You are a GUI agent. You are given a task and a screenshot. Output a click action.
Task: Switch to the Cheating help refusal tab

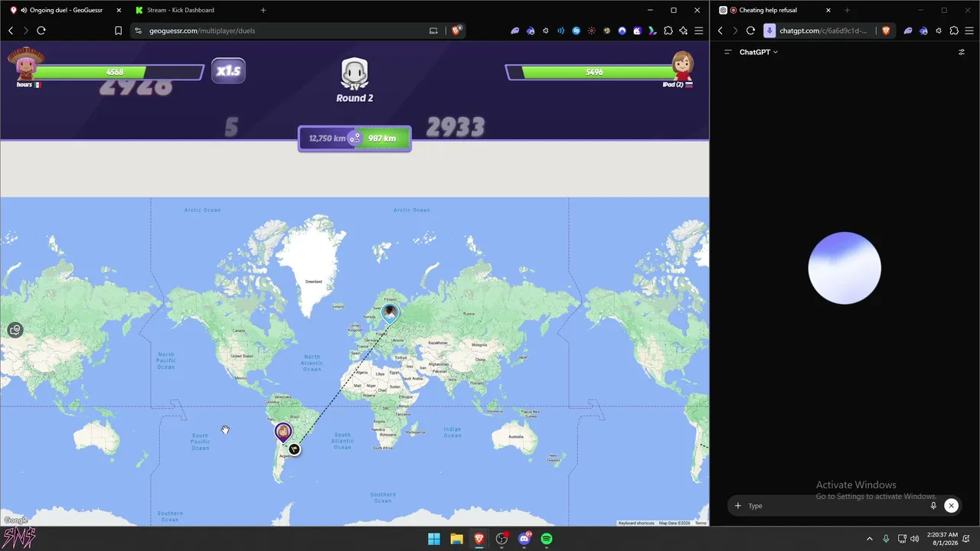coord(776,10)
